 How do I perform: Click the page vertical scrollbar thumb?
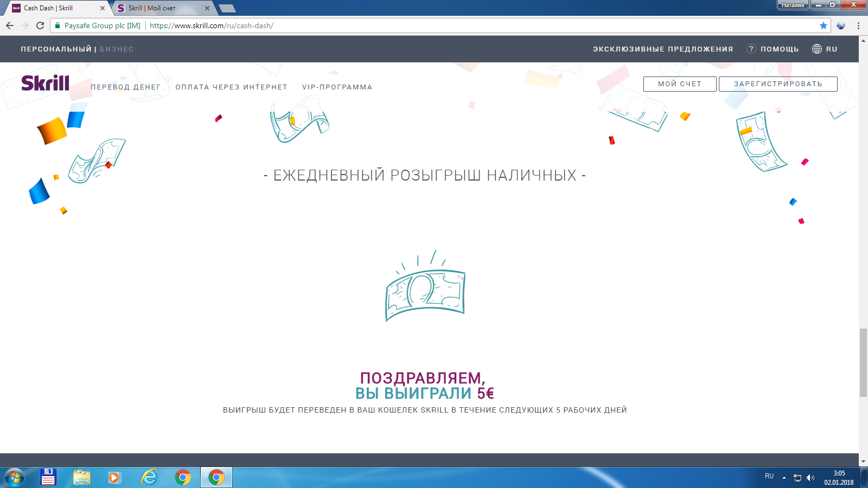(863, 362)
